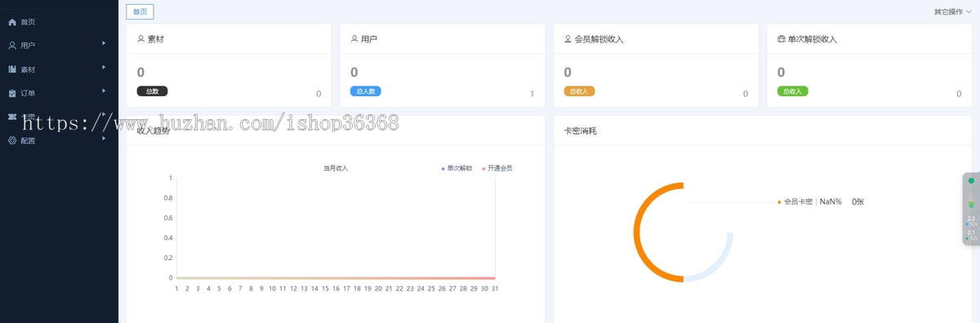Viewport: 980px width, 323px height.
Task: Expand the 用户 submenu arrow
Action: 104,43
